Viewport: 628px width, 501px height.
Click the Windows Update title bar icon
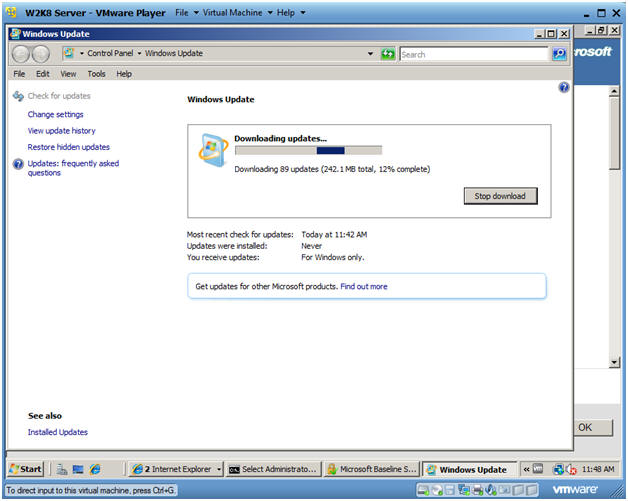[x=15, y=34]
